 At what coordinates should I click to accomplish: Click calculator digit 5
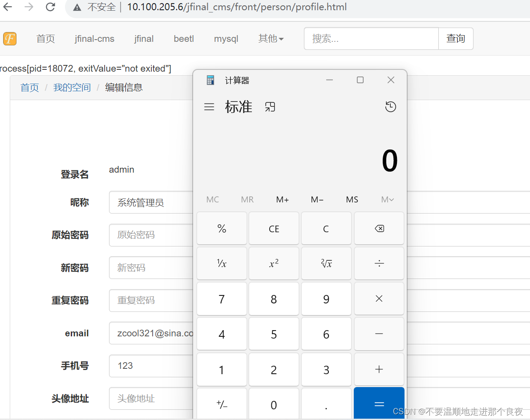coord(274,334)
